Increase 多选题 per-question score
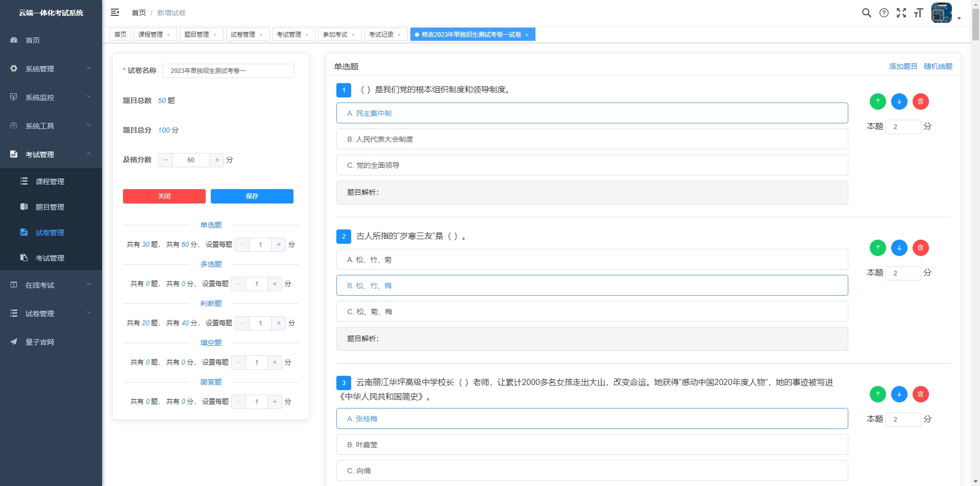Viewport: 980px width, 486px height. (x=275, y=284)
